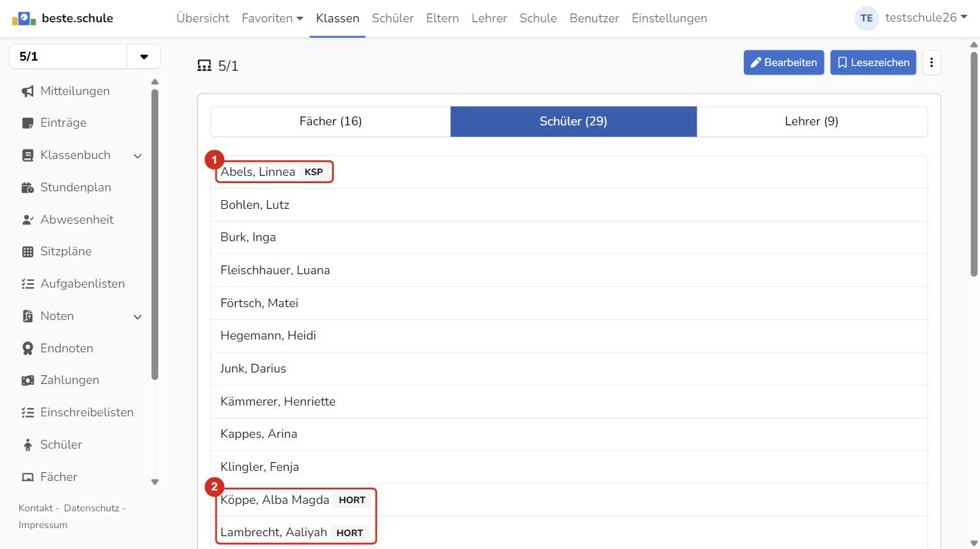Click the Lesezeichen bookmark button

click(873, 63)
